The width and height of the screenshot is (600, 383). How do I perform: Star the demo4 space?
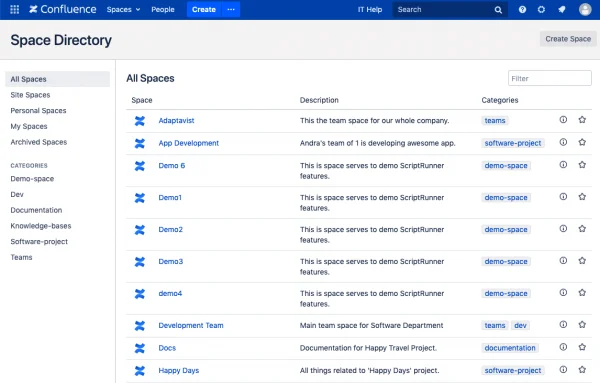point(582,293)
